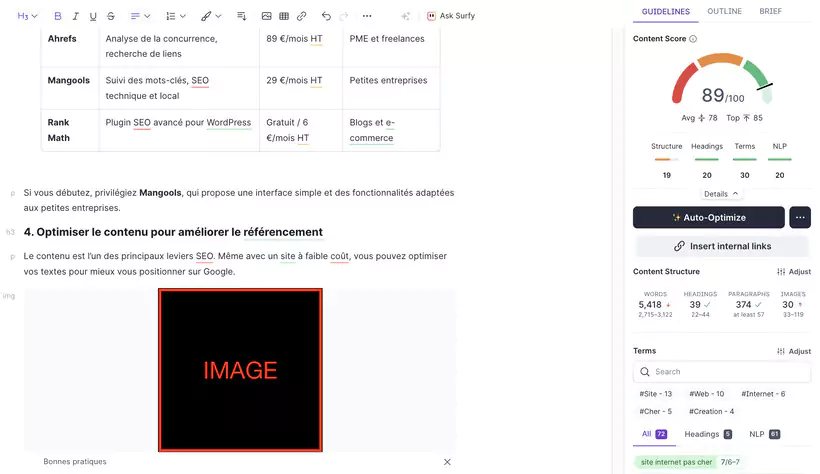Click the Words count 5,418
820x474 pixels.
[x=650, y=305]
